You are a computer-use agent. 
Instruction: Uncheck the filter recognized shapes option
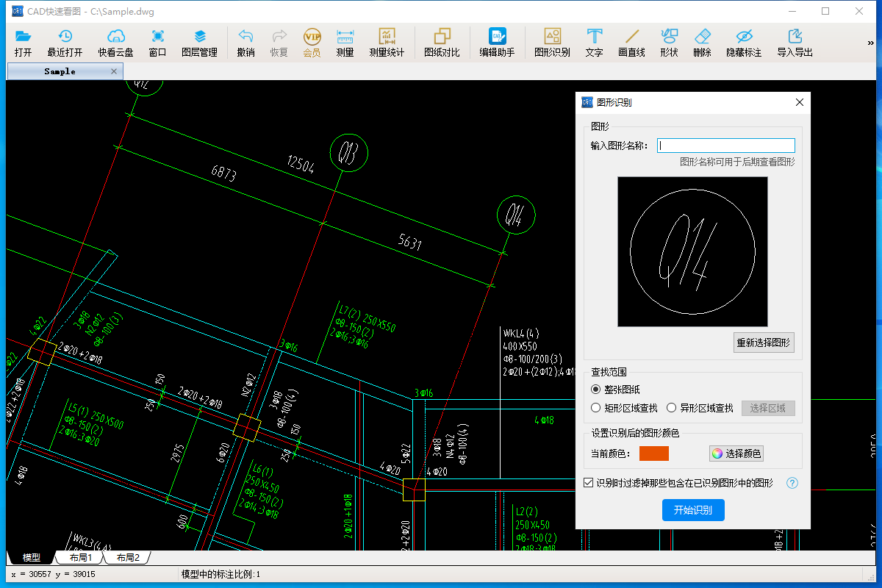tap(588, 482)
